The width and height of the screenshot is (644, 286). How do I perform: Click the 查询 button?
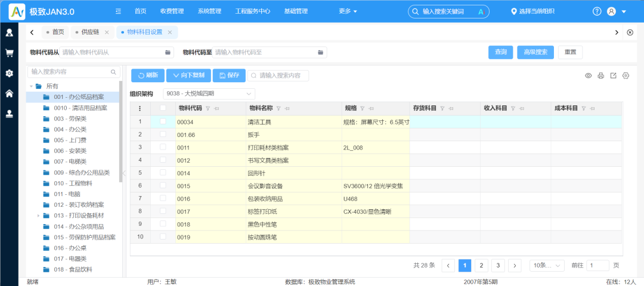(501, 52)
